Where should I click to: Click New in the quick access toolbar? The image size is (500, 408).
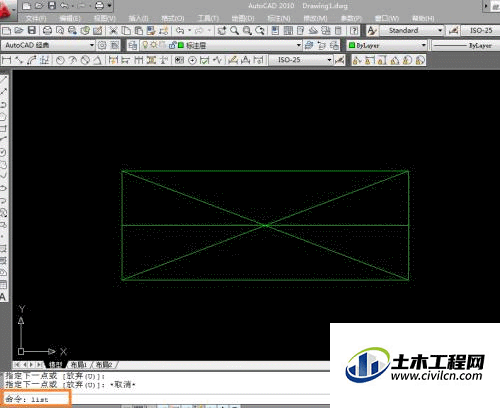click(x=26, y=6)
